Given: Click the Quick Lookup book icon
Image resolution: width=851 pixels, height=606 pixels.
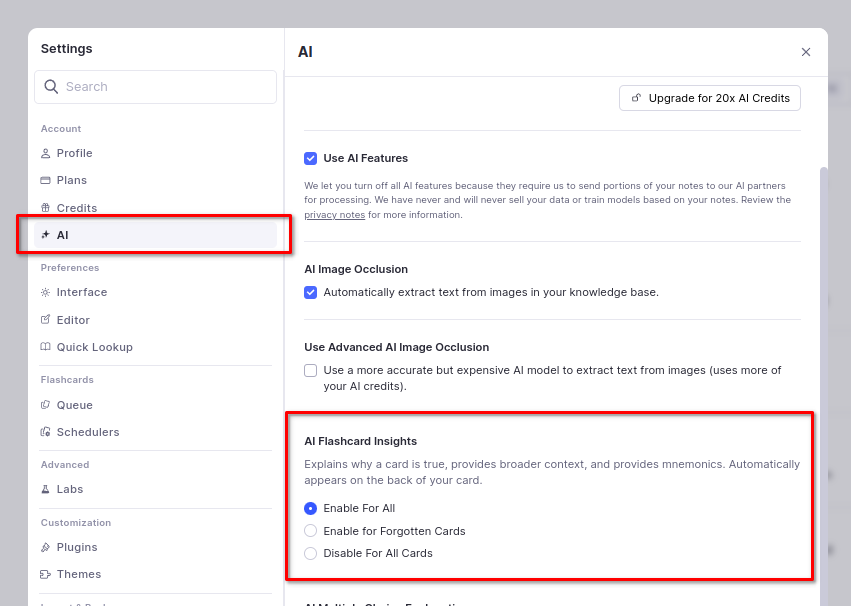Looking at the screenshot, I should point(45,347).
